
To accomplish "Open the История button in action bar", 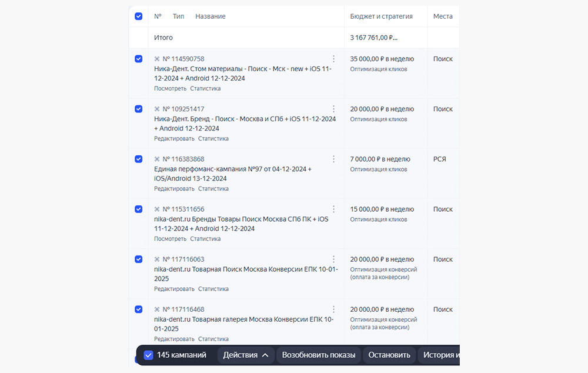I will [439, 355].
